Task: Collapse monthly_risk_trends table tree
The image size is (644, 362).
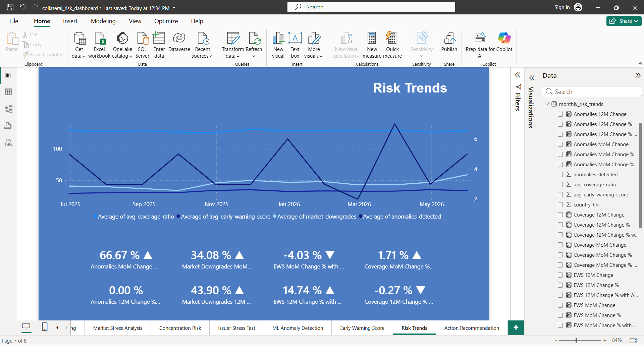Action: point(547,104)
